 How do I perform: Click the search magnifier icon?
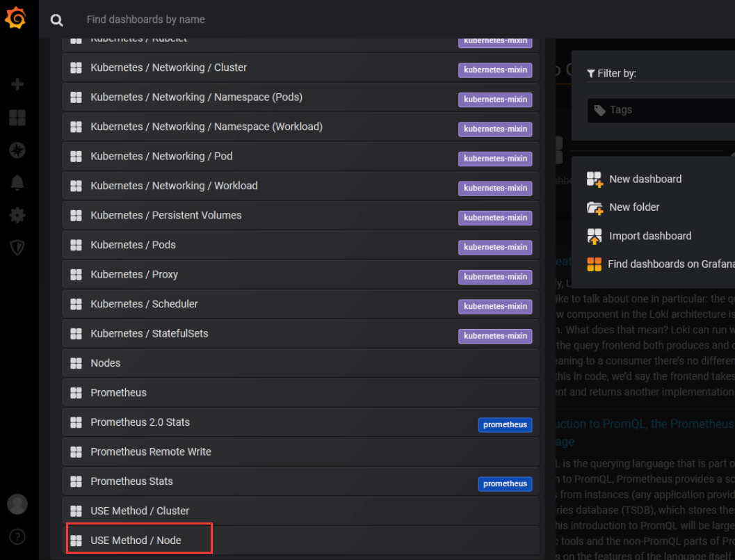(57, 20)
